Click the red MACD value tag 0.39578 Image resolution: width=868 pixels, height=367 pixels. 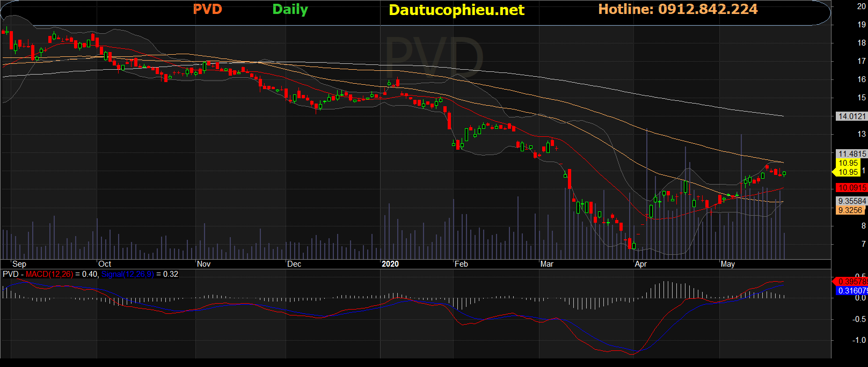point(852,281)
